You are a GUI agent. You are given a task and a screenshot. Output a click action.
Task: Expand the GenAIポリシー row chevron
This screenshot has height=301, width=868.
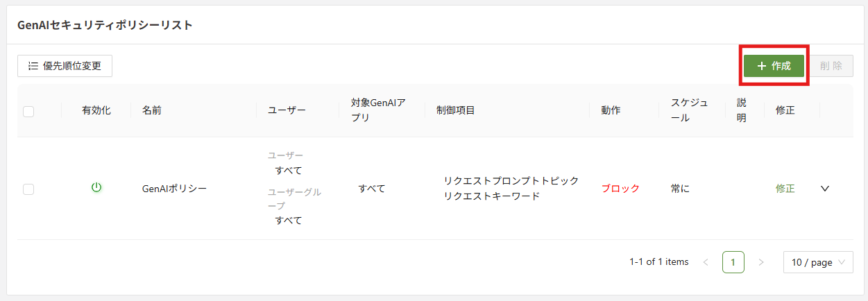pyautogui.click(x=825, y=188)
